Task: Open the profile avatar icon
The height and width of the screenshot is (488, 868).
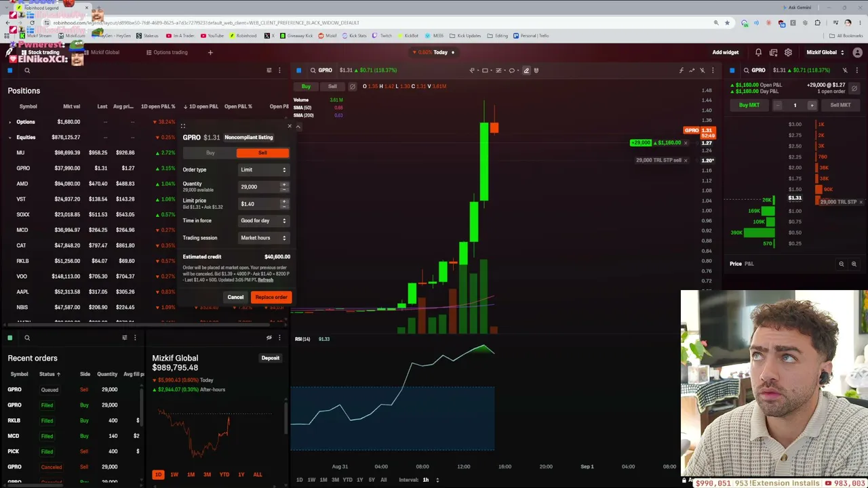Action: coord(857,52)
